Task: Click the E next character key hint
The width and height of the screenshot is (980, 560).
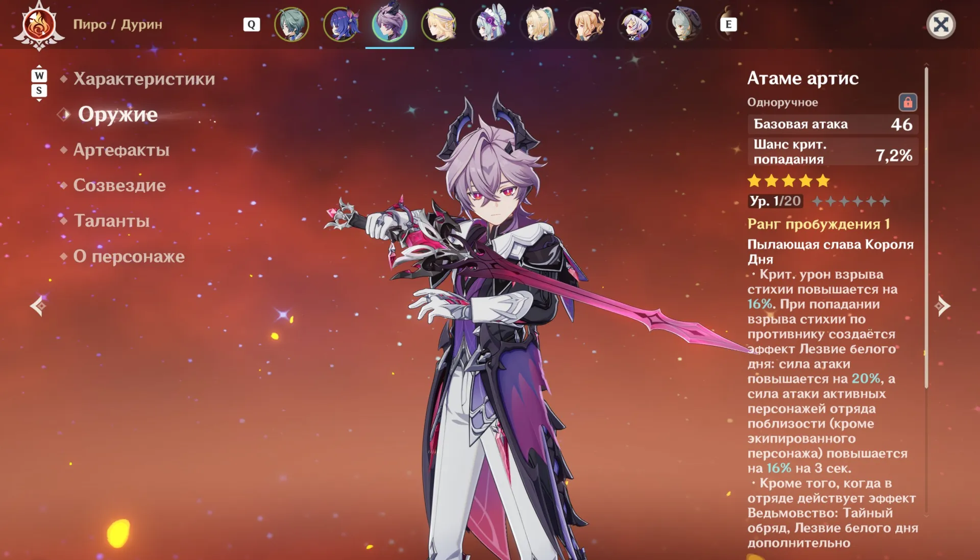Action: pyautogui.click(x=728, y=24)
